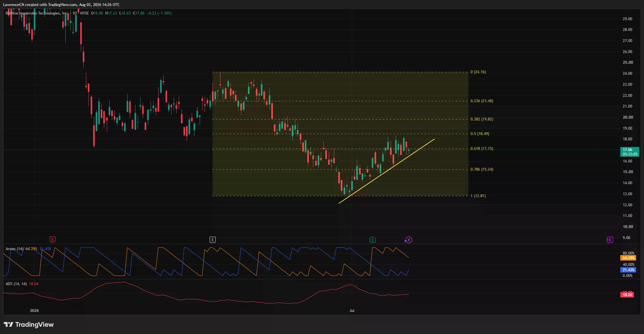
Task: Click the 2026 time axis label
Action: tap(34, 311)
